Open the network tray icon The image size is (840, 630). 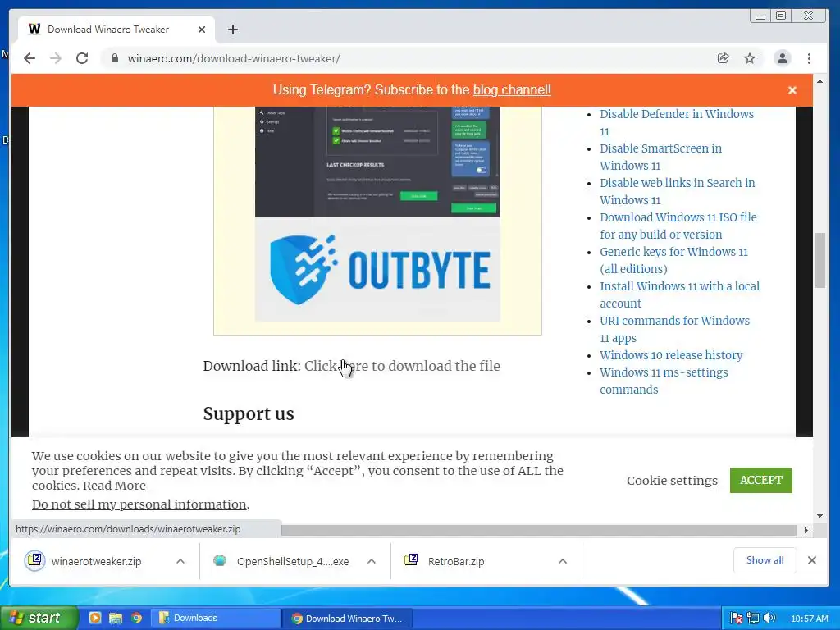753,619
